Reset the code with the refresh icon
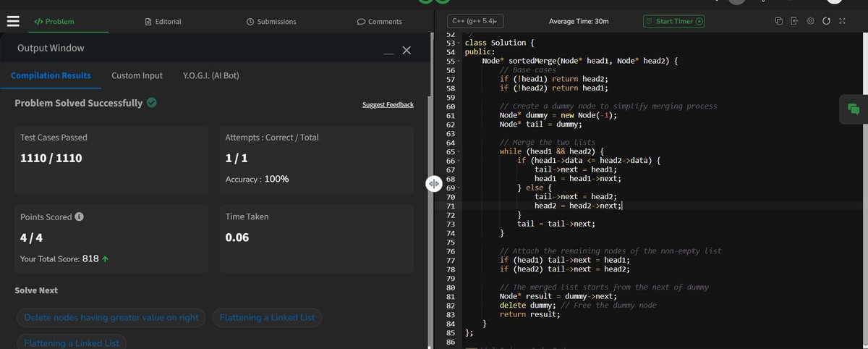Viewport: 868px width, 349px height. [x=826, y=21]
